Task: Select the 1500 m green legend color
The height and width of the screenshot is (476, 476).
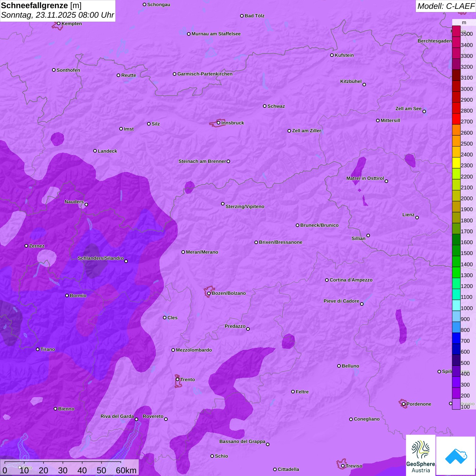Action: click(x=456, y=251)
